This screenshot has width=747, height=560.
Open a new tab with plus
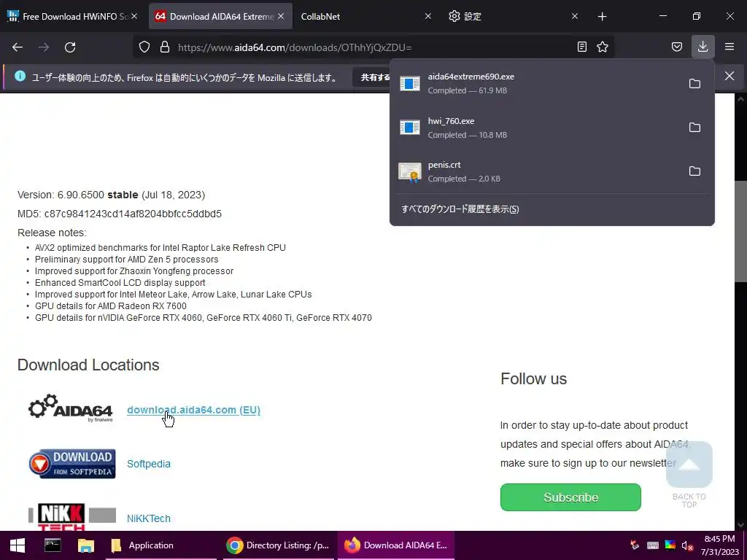click(x=602, y=17)
